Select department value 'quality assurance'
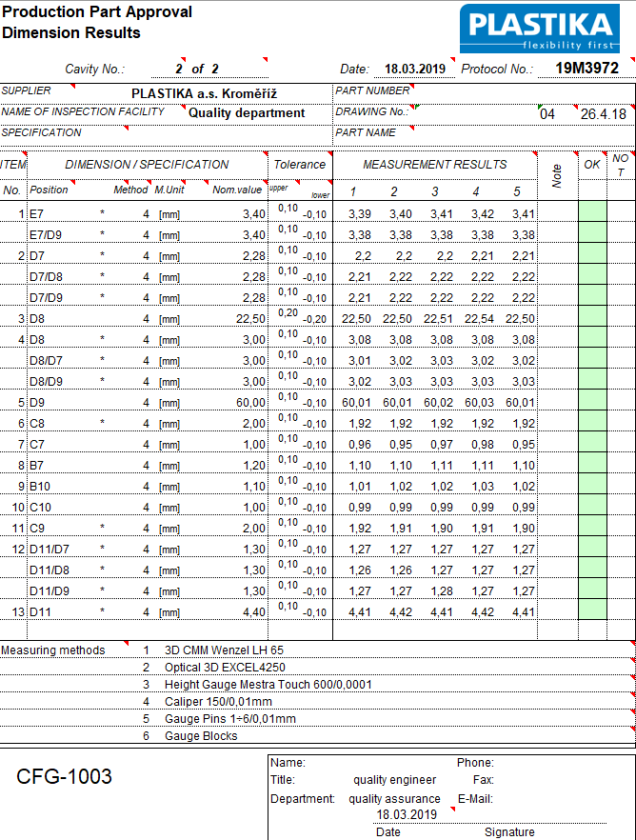This screenshot has height=840, width=636. pos(394,799)
